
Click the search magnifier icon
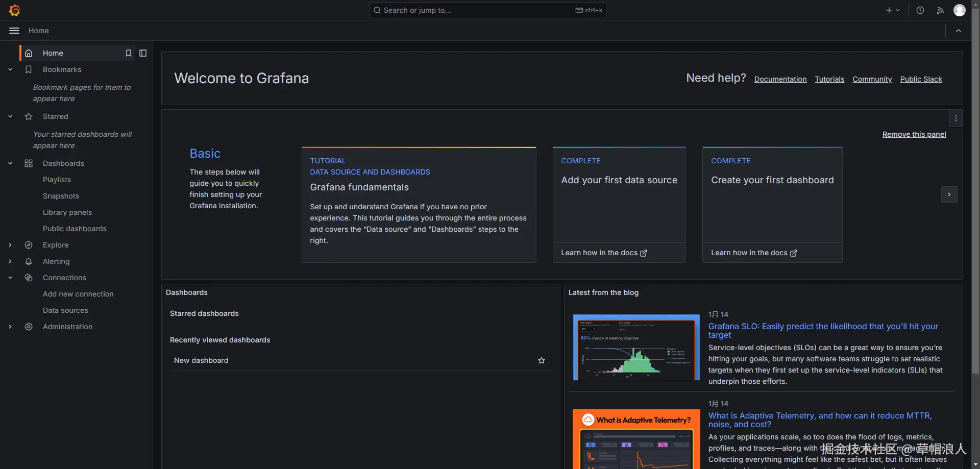(x=377, y=10)
